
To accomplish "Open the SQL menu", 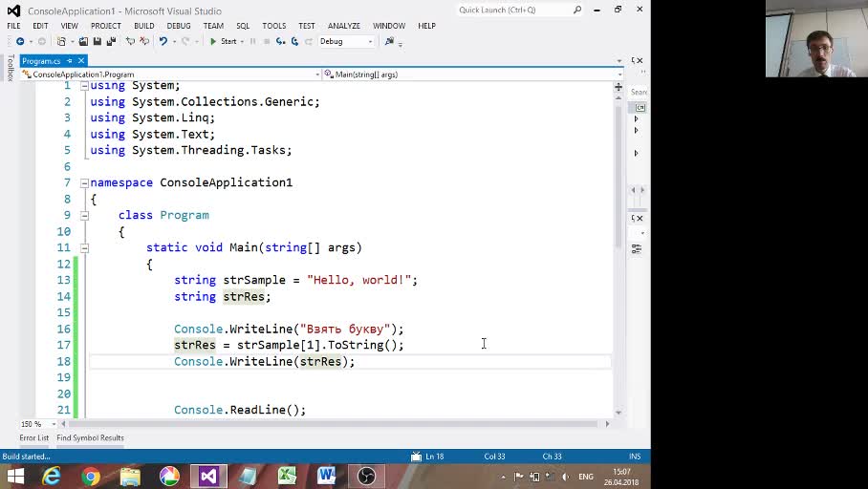I will click(x=243, y=26).
